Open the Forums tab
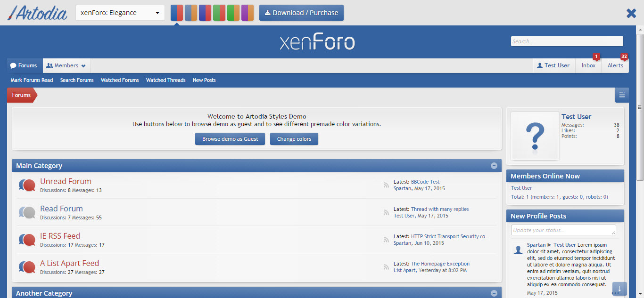644x298 pixels. [25, 65]
